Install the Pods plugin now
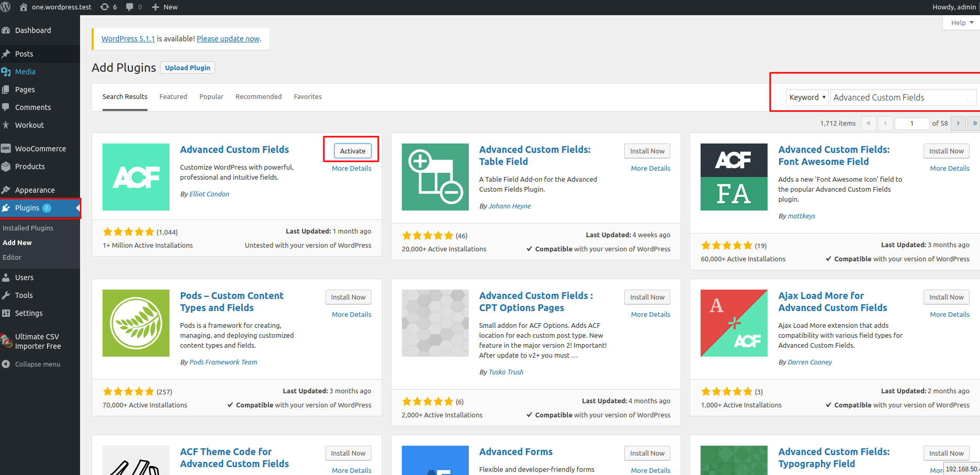The height and width of the screenshot is (475, 980). (348, 297)
